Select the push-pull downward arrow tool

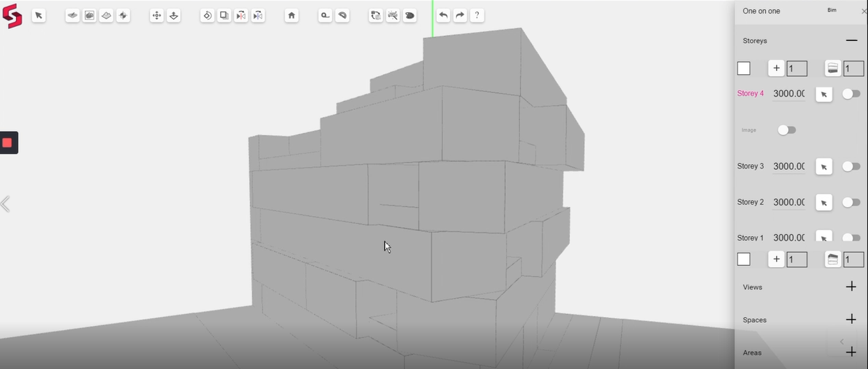(x=174, y=15)
